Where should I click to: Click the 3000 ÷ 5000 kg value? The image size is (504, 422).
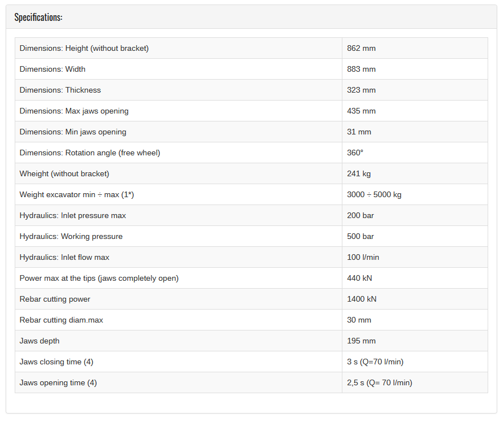click(x=374, y=194)
